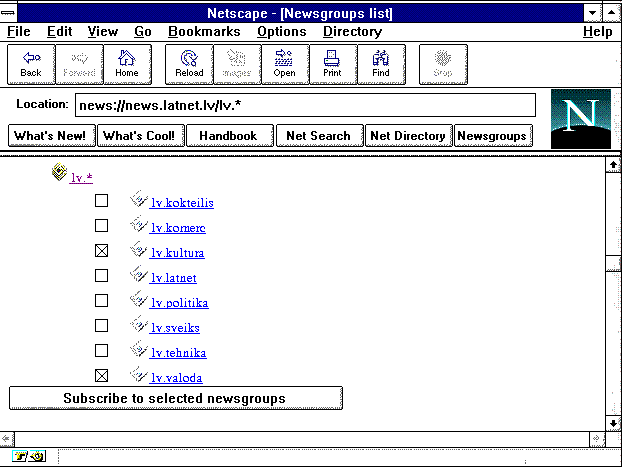The height and width of the screenshot is (467, 622).
Task: Open the lv.kokteilis newsgroup link
Action: 182,203
